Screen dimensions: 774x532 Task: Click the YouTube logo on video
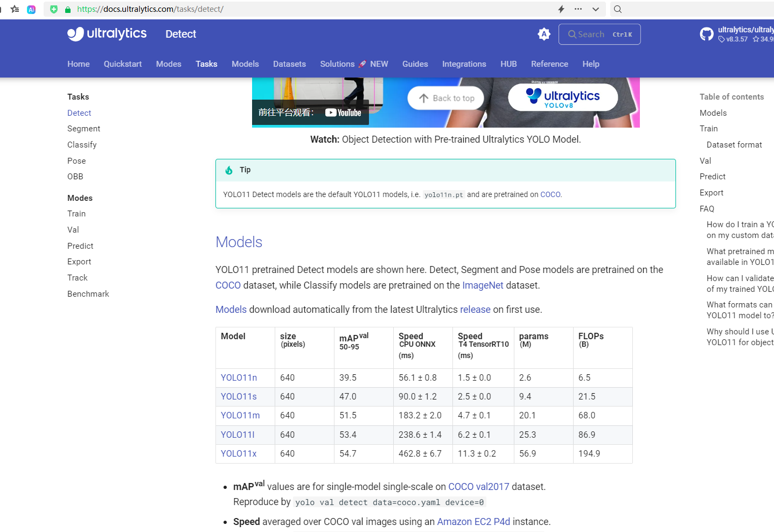[x=343, y=113]
